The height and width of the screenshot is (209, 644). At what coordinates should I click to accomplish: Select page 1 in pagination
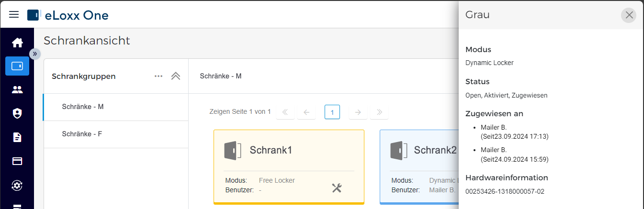[332, 112]
